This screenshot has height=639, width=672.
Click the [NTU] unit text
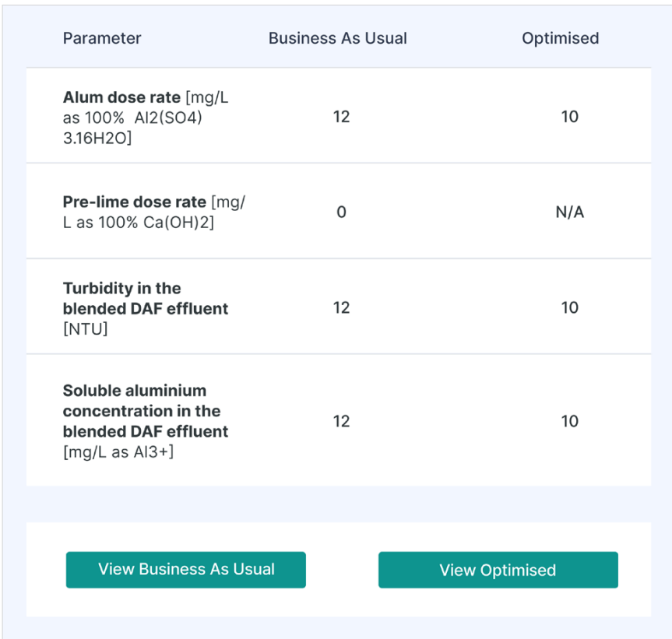(x=86, y=329)
